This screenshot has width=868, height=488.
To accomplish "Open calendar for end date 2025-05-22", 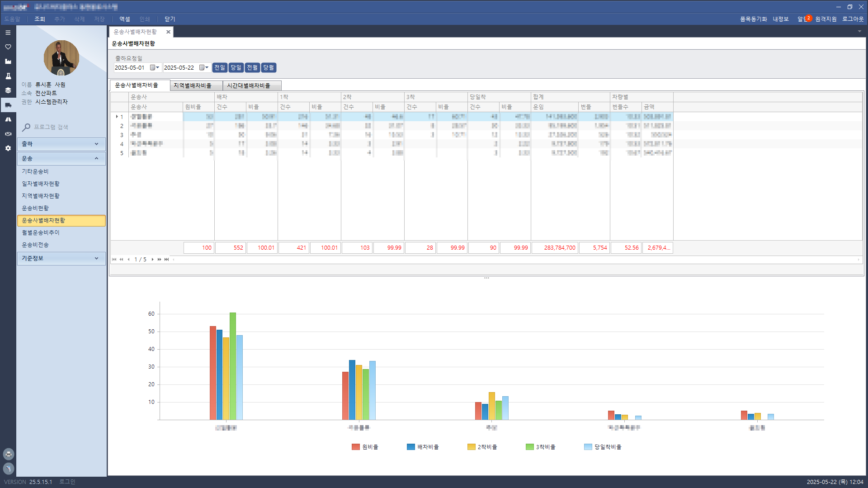I will (x=204, y=68).
